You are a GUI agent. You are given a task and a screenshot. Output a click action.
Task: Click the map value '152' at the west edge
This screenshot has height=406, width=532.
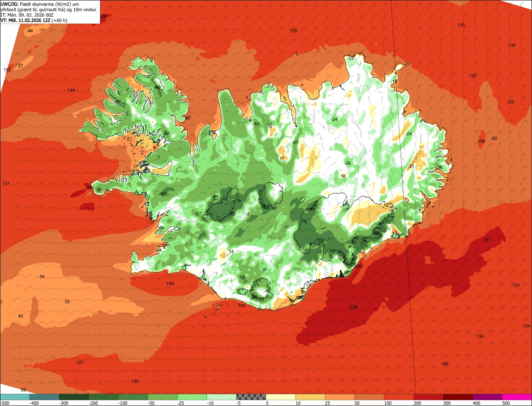[7, 70]
